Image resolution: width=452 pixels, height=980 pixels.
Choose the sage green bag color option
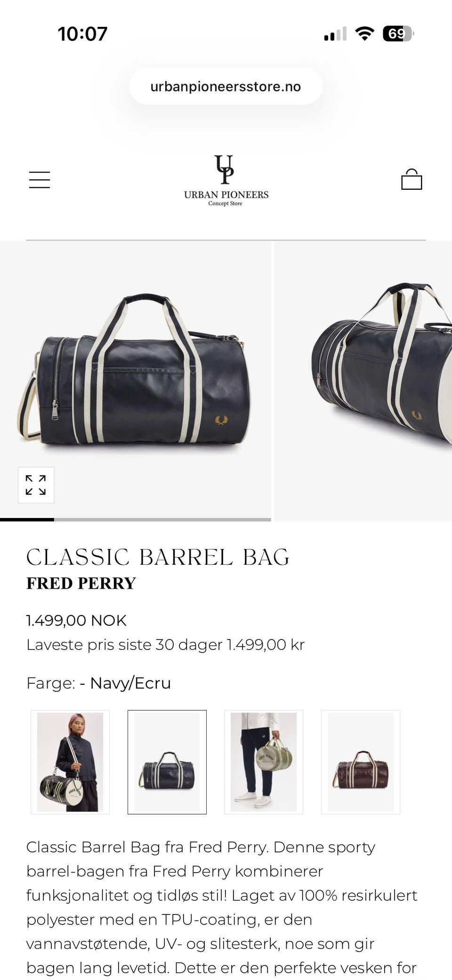pyautogui.click(x=264, y=762)
